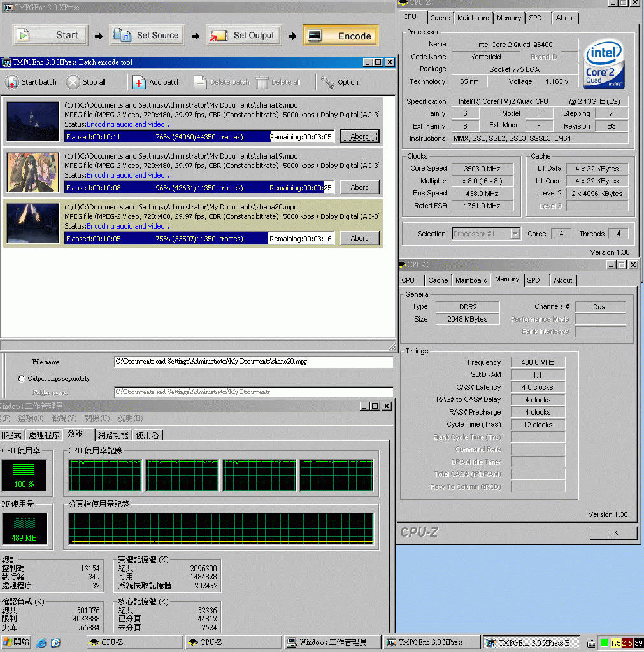
Task: Open the About tab in top CPU-Z
Action: point(564,18)
